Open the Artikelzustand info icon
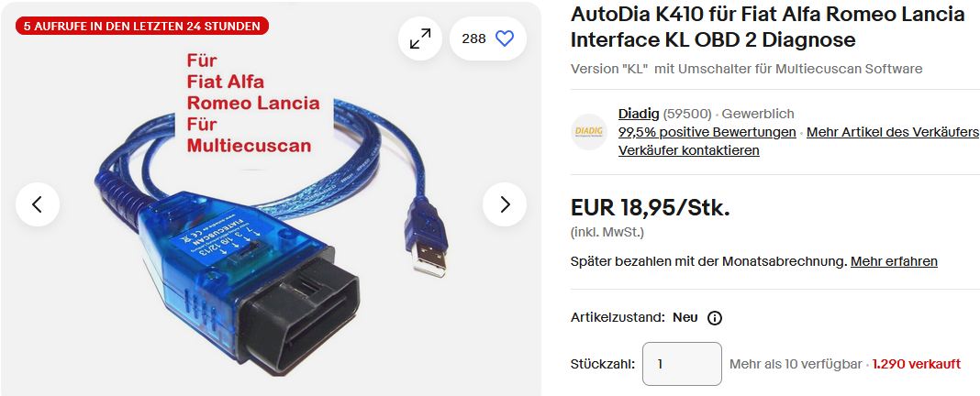The width and height of the screenshot is (980, 396). [715, 318]
